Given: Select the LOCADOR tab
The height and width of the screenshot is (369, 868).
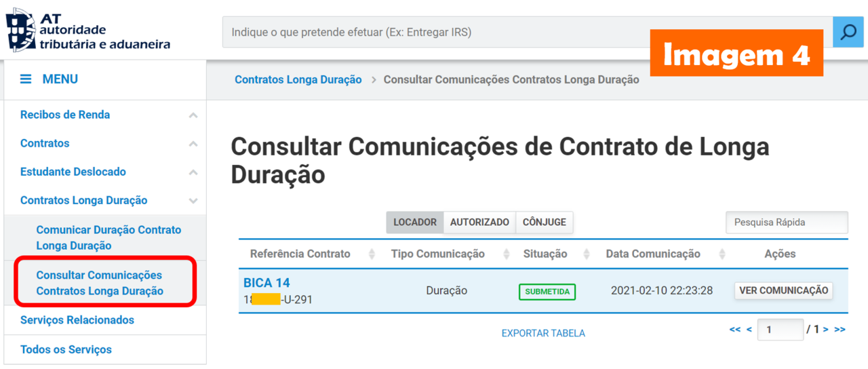Looking at the screenshot, I should pos(415,222).
